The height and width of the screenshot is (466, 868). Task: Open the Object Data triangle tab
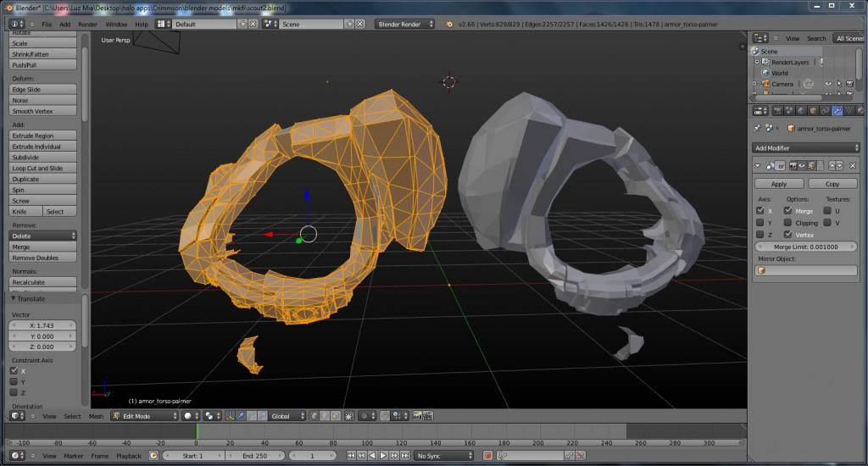tap(849, 111)
